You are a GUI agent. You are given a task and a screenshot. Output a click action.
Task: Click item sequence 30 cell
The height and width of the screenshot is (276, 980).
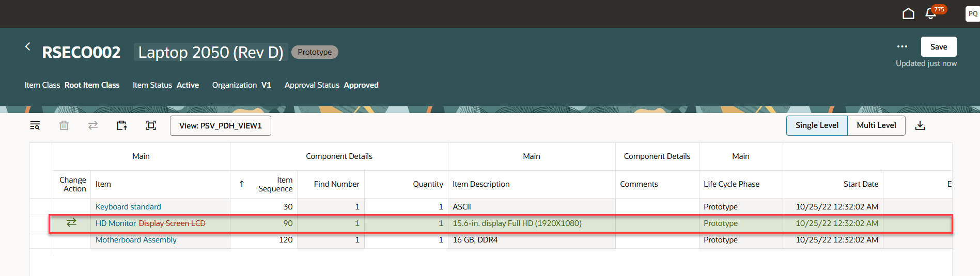(x=263, y=206)
